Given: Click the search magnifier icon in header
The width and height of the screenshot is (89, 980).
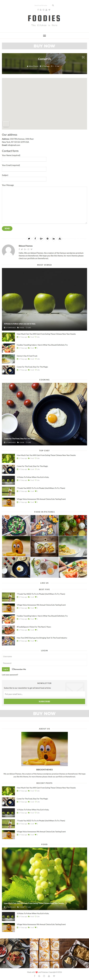Looking at the screenshot, I should point(53,5).
